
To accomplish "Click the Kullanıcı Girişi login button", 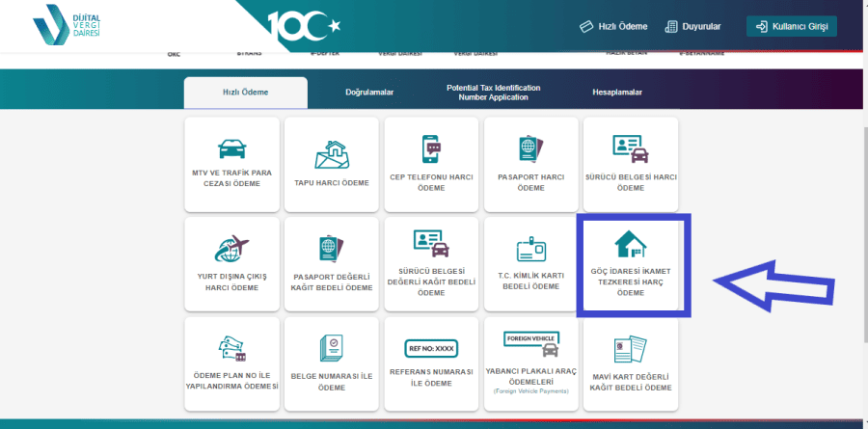I will pos(791,26).
